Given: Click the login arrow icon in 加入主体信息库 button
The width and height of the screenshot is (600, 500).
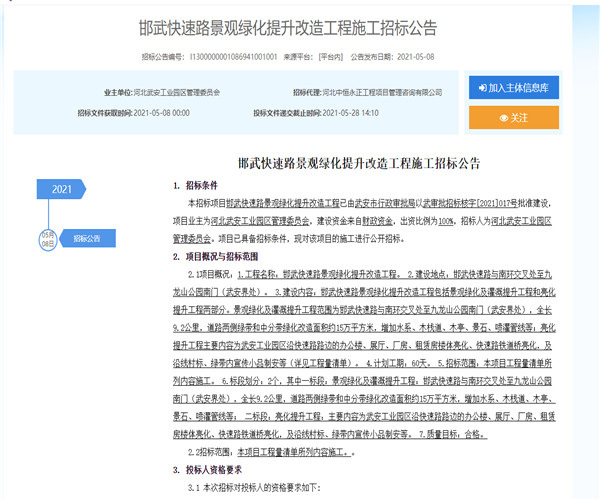Looking at the screenshot, I should (x=483, y=88).
